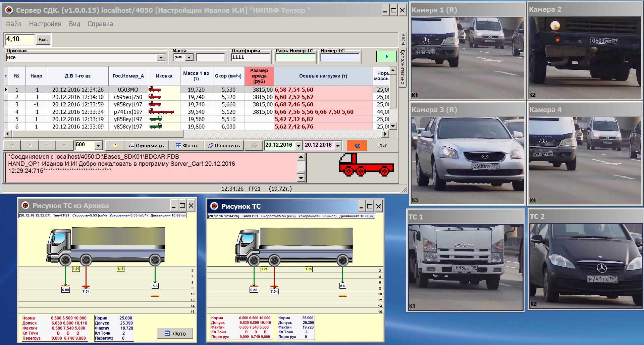Screen dimensions: 644x345
Task: Click the yellow folder icon button
Action: click(115, 146)
